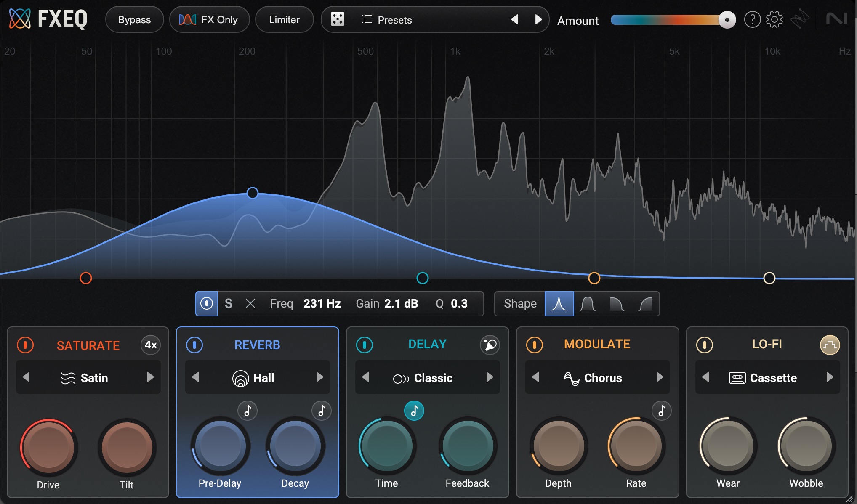Toggle tempo sync note for Modulate Rate
This screenshot has width=857, height=504.
(662, 411)
